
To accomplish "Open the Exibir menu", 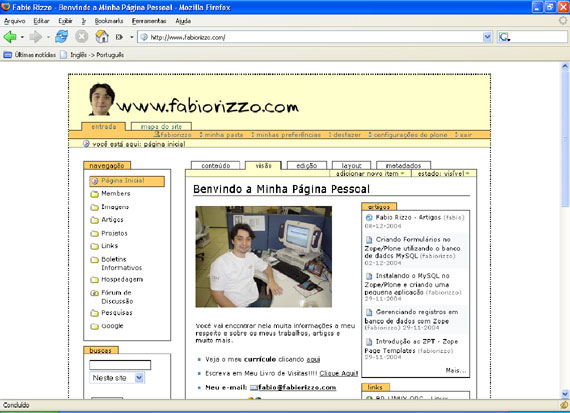I will click(x=65, y=21).
